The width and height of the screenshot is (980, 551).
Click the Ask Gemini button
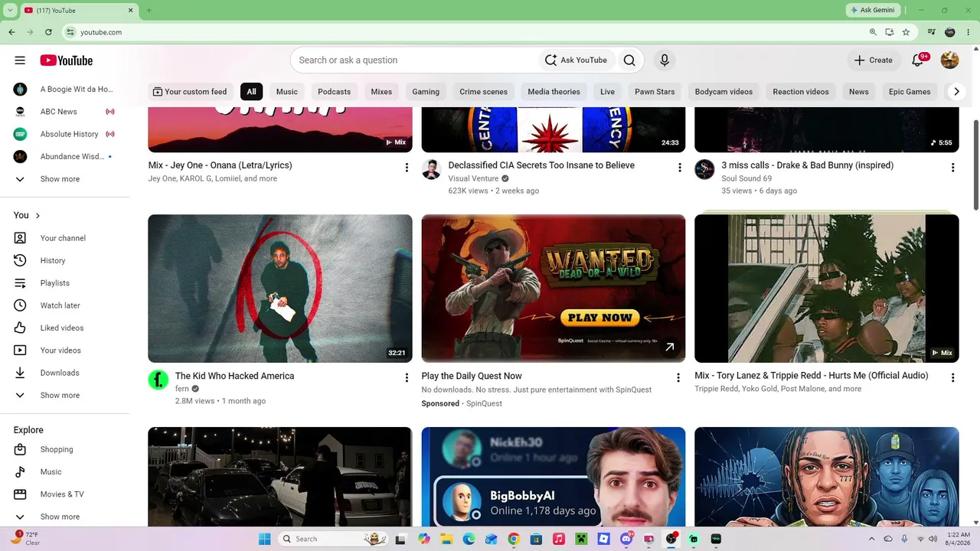tap(872, 10)
